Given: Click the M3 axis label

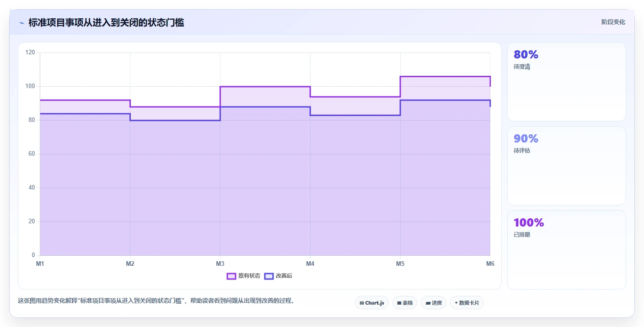Looking at the screenshot, I should coord(220,264).
